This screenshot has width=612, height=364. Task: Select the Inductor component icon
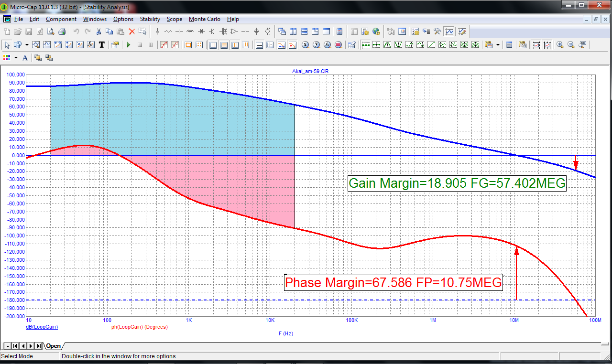click(x=190, y=32)
